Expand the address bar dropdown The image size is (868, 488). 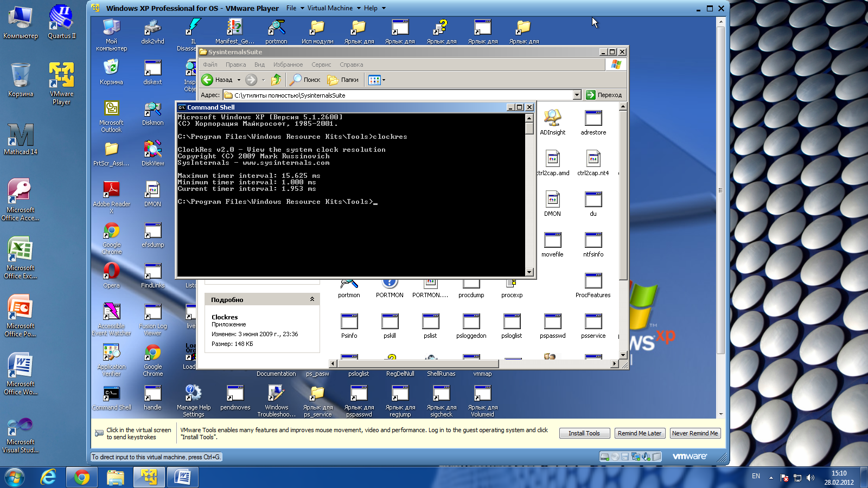577,95
